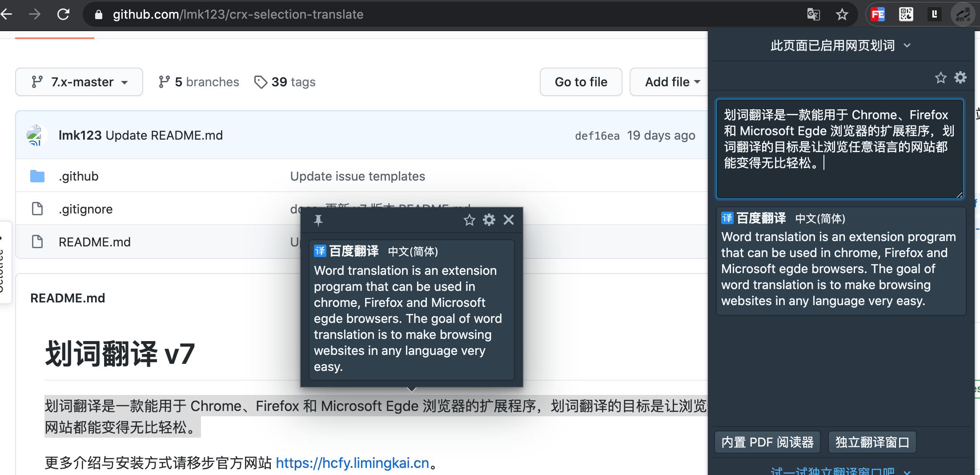Open settings from the translation popup gear
Image resolution: width=980 pixels, height=475 pixels.
(x=489, y=220)
